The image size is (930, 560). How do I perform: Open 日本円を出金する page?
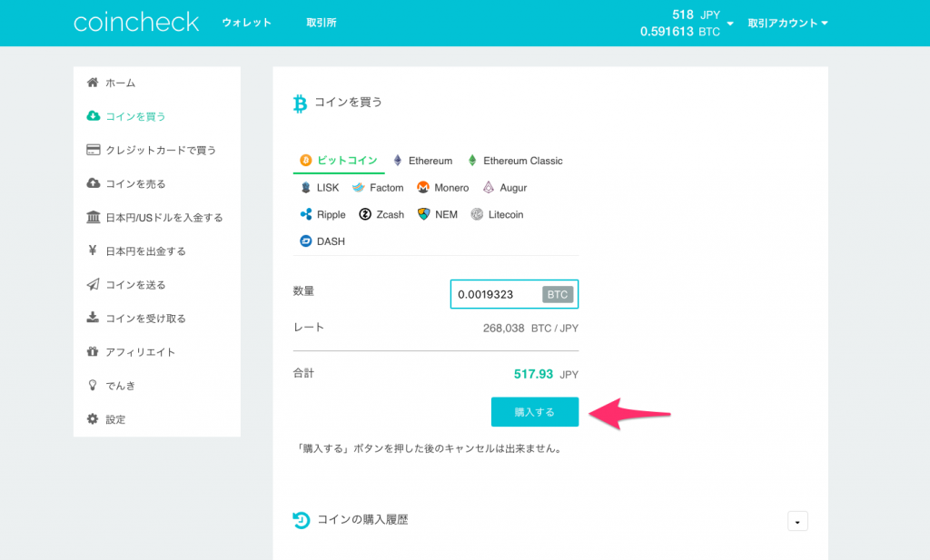point(146,251)
